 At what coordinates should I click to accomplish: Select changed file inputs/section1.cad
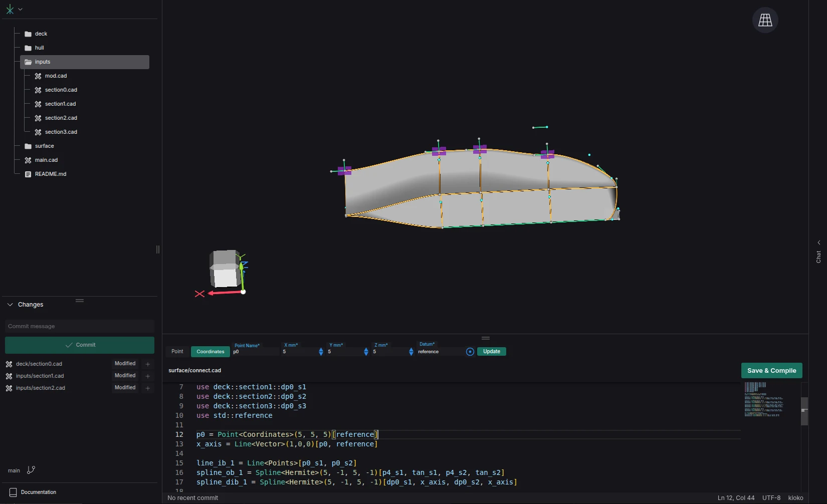click(x=40, y=376)
